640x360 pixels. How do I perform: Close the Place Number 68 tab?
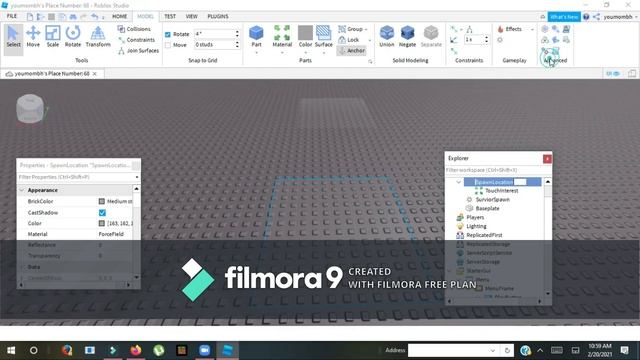[x=95, y=74]
